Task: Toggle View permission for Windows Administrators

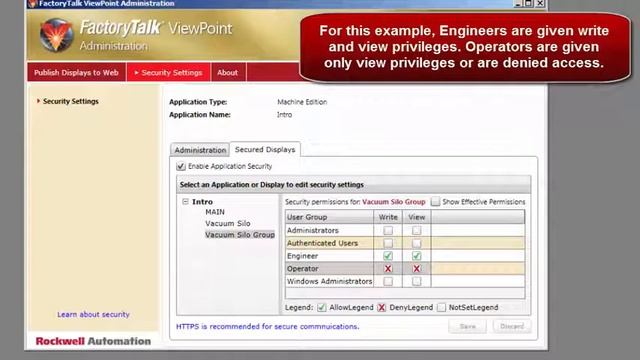Action: click(x=416, y=281)
